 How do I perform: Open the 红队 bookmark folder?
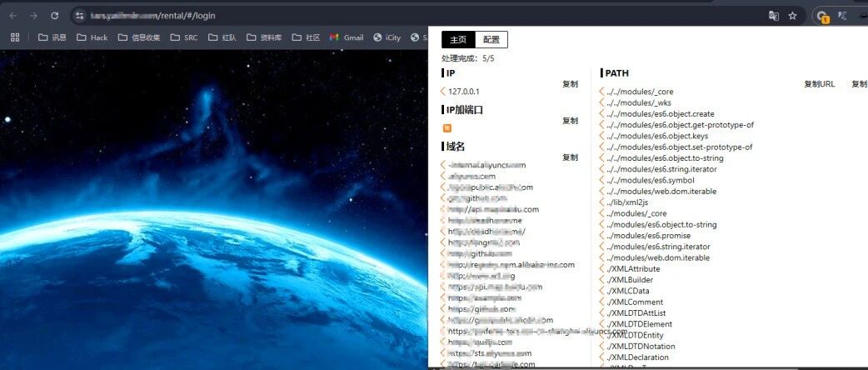[222, 37]
